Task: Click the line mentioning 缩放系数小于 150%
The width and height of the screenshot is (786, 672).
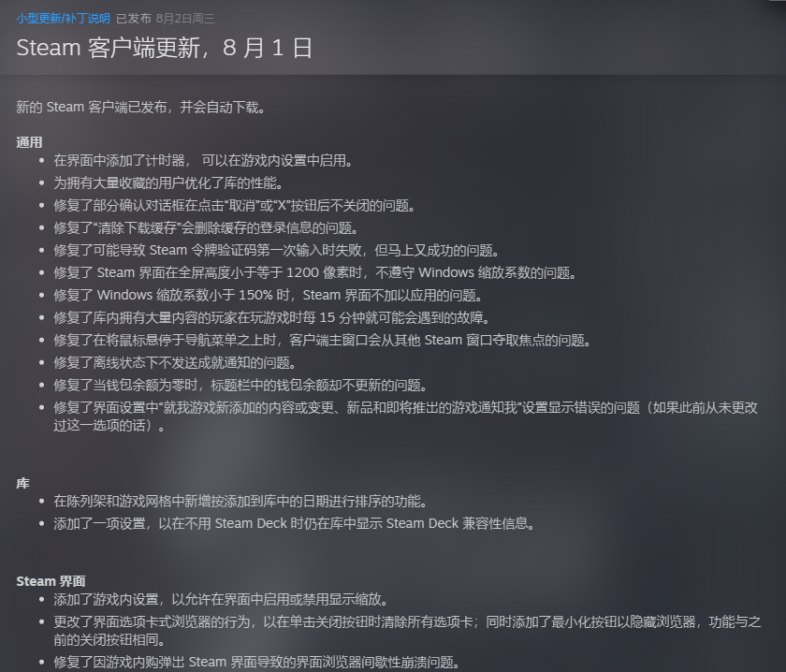Action: (269, 296)
